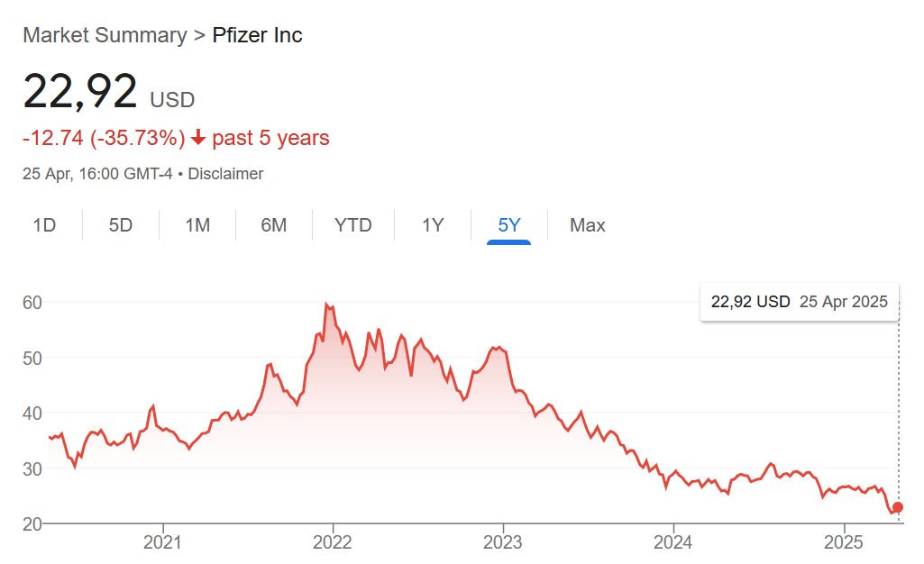Show the Max range chart

(588, 225)
